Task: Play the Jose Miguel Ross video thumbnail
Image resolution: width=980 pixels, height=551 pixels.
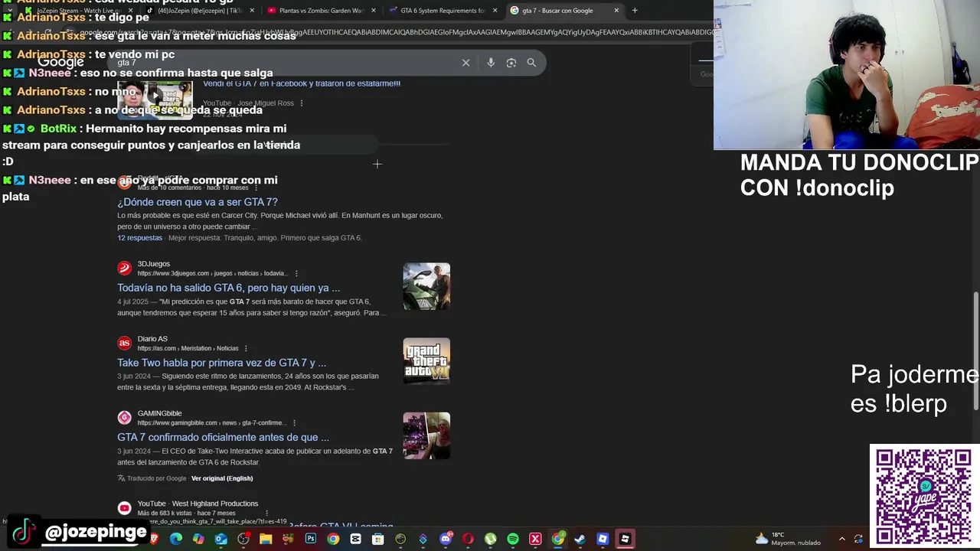Action: (x=155, y=98)
